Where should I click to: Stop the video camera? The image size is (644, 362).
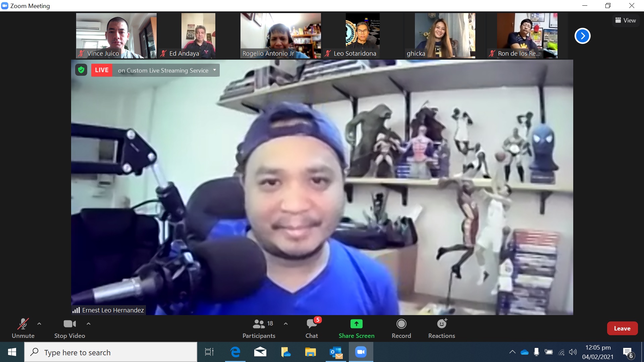[x=69, y=328]
